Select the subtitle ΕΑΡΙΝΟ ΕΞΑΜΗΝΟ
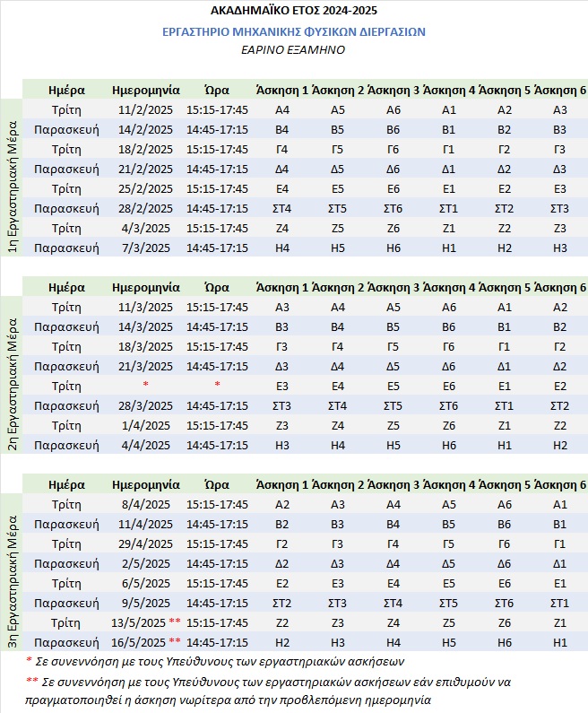Screen dimensions: 588x713 pos(293,49)
